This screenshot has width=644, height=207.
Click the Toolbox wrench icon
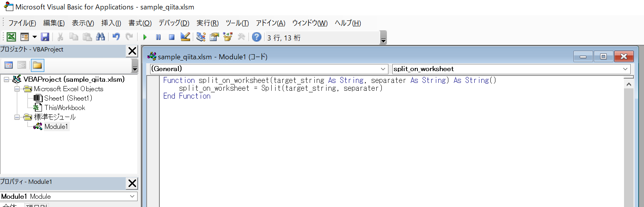[241, 37]
